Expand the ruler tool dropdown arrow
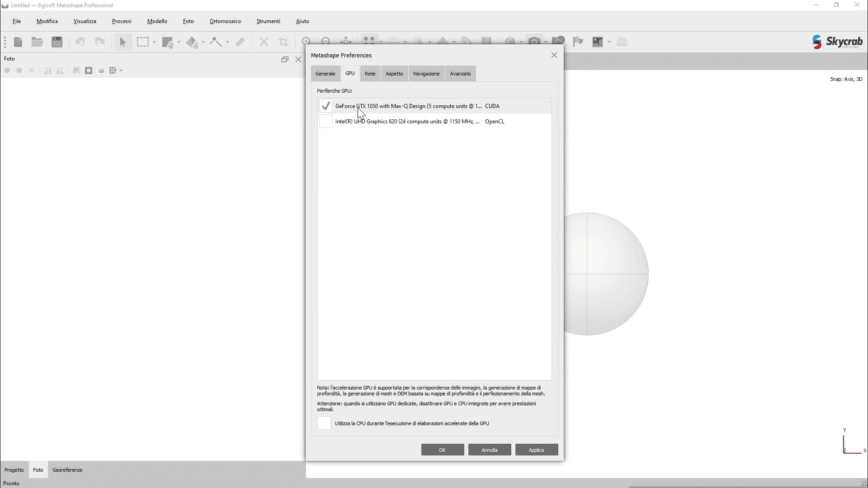Screen dimensions: 868x488 pos(227,42)
